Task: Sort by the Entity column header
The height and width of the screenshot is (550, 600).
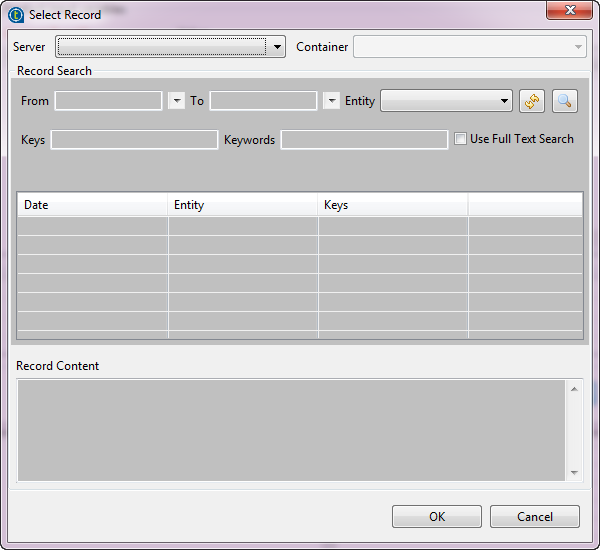Action: pos(243,205)
